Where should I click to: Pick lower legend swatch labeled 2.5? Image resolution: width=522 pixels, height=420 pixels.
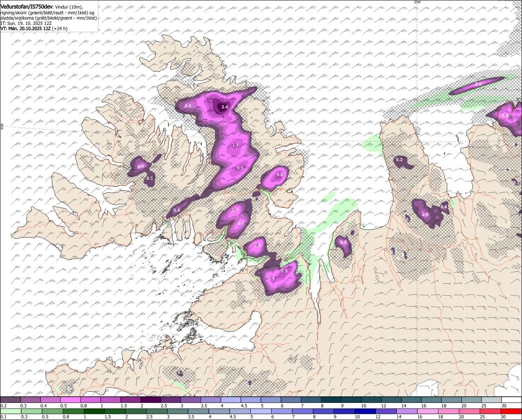click(x=157, y=411)
